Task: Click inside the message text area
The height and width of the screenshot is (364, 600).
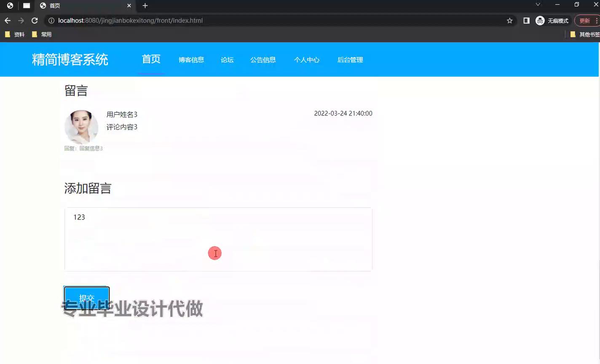Action: tap(218, 239)
